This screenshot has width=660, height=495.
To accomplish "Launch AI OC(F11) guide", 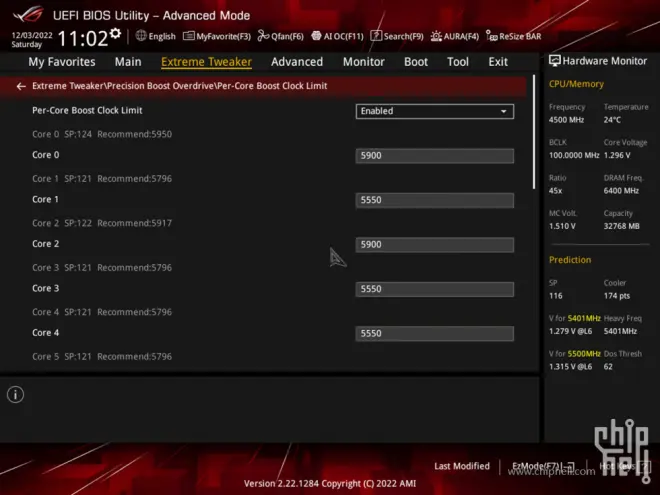I will pos(337,36).
